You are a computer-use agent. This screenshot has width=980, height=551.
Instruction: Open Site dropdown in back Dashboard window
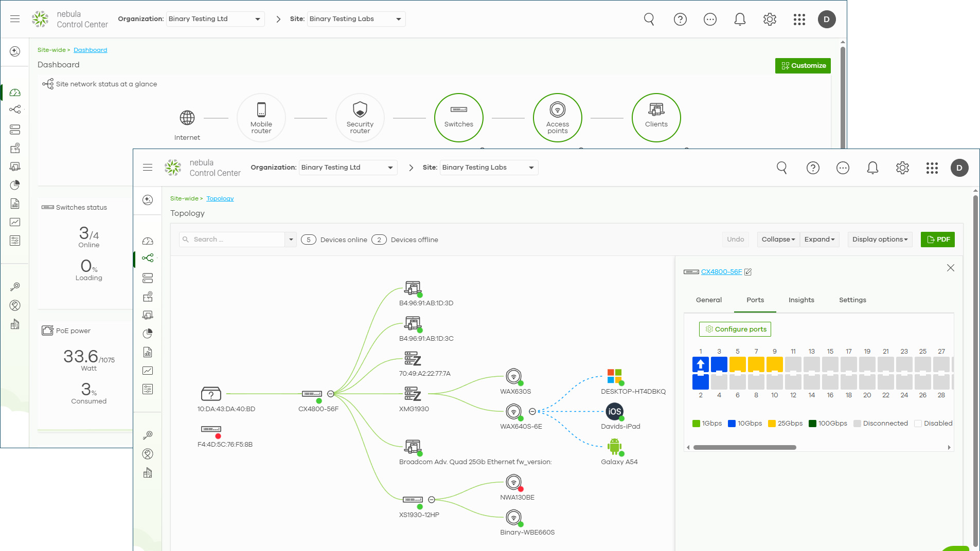[356, 19]
